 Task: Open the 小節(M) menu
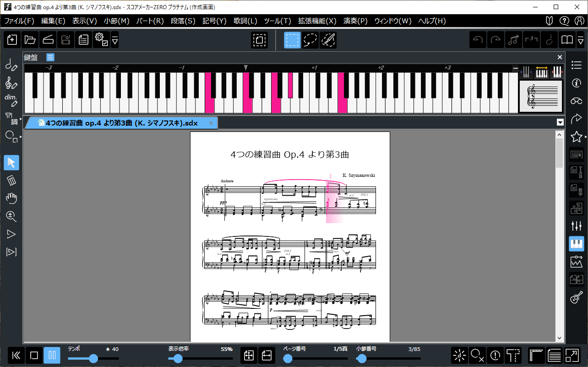(x=116, y=21)
